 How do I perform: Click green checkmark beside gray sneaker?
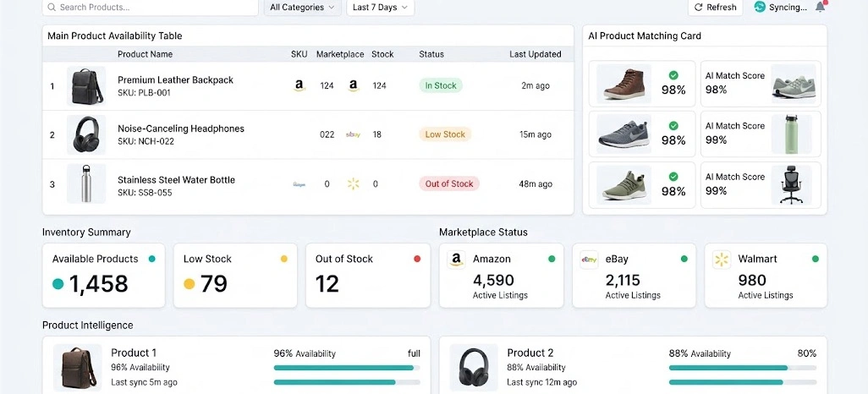tap(673, 126)
